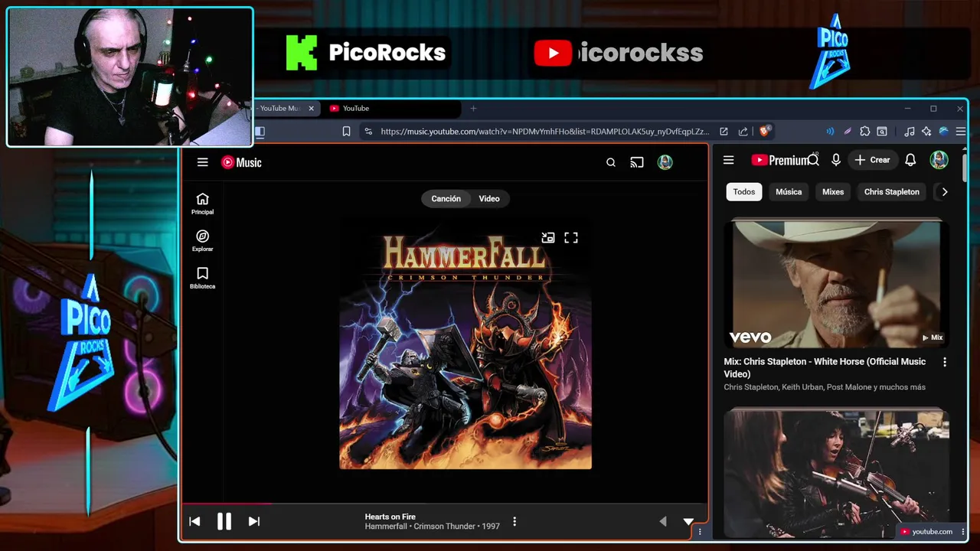Open media control music note icon
The image size is (980, 551).
(909, 132)
